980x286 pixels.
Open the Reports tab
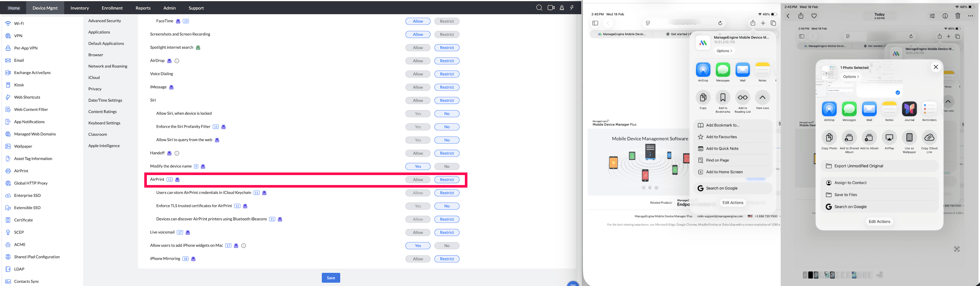tap(143, 8)
